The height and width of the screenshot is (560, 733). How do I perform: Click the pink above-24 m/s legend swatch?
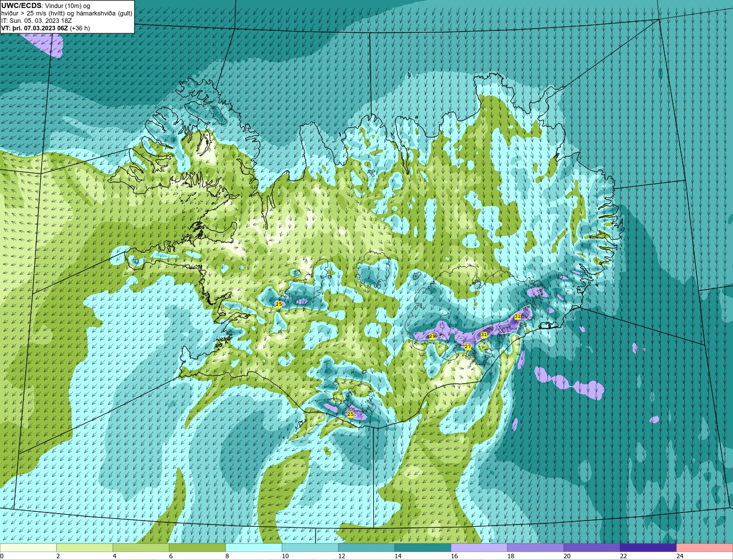pos(705,547)
